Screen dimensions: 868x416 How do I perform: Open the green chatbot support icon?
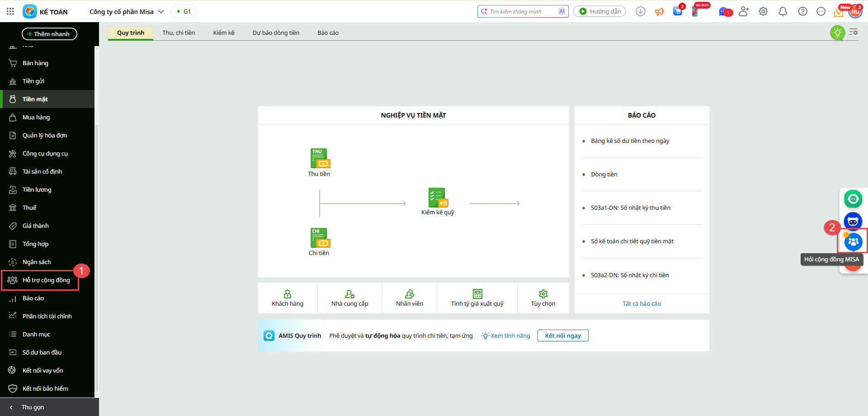point(853,199)
